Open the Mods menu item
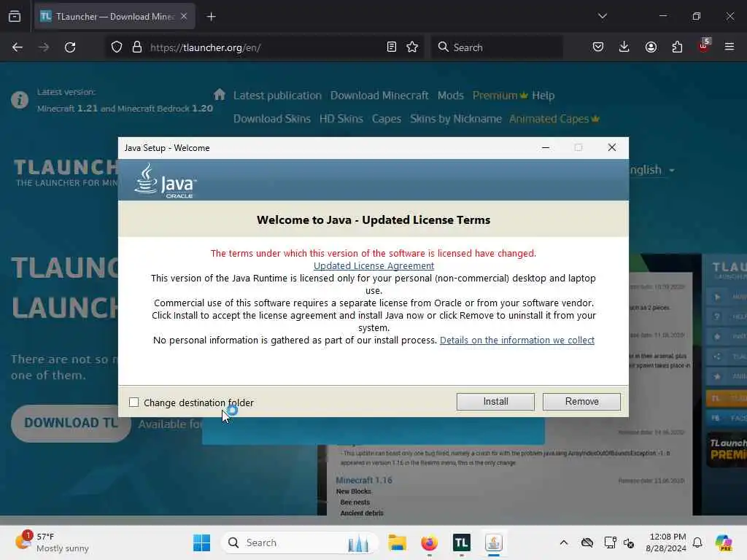 click(x=450, y=96)
